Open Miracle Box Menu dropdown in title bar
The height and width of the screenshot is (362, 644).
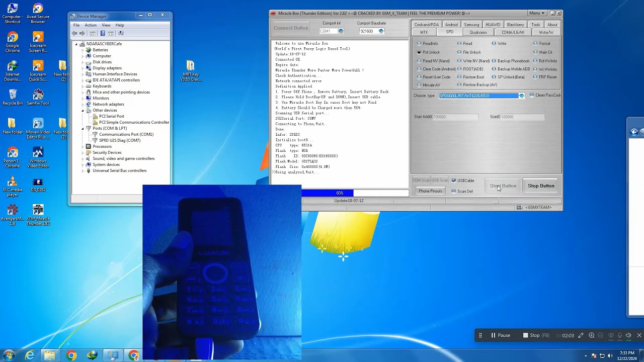coord(536,13)
